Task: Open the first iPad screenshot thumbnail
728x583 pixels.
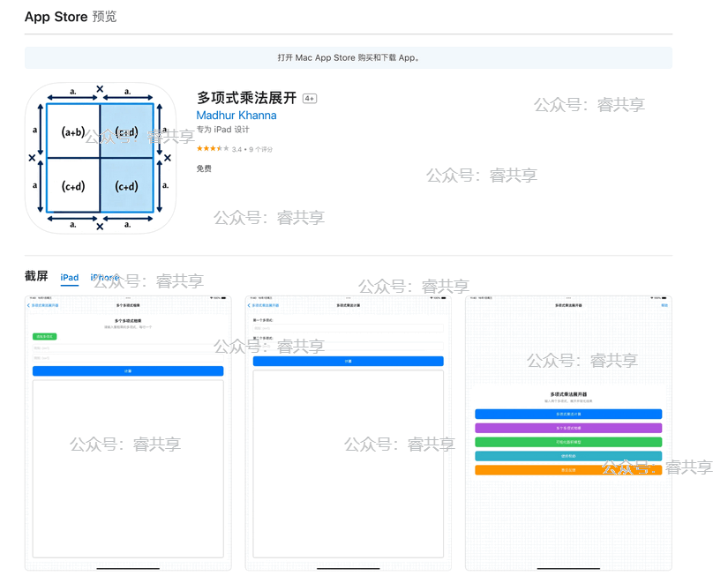Action: click(x=128, y=432)
